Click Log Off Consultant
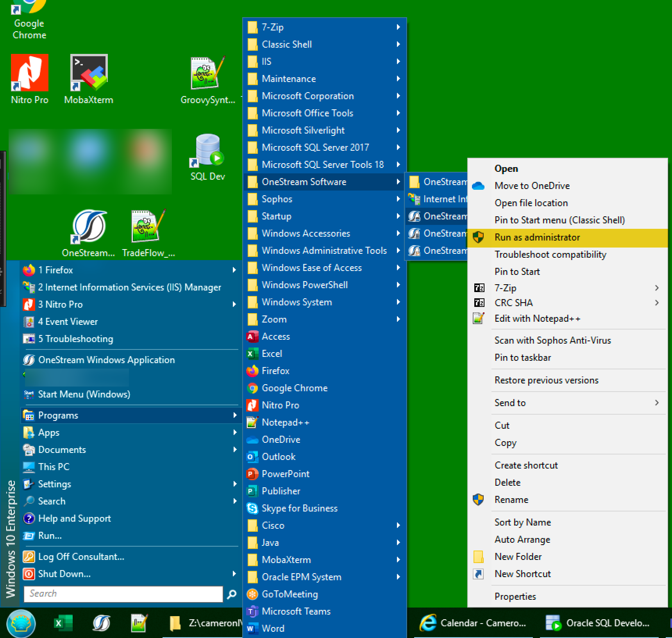 (130, 557)
